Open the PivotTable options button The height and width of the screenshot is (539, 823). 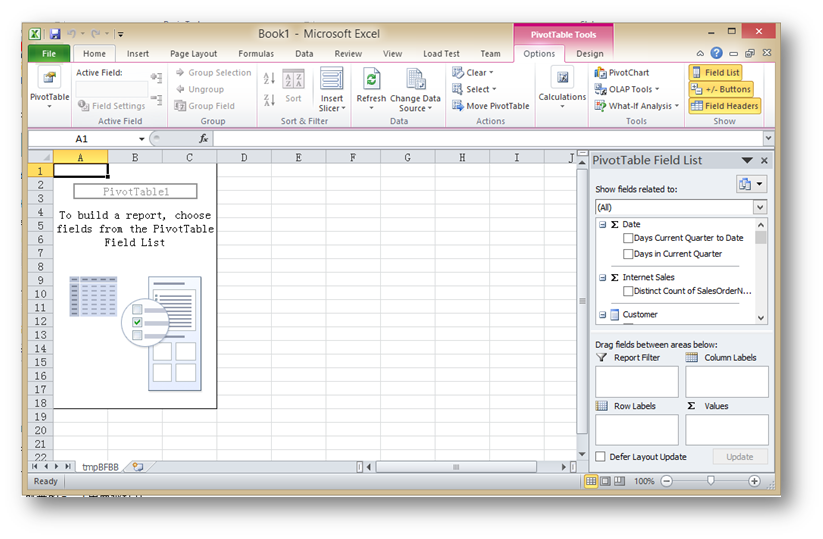click(49, 87)
